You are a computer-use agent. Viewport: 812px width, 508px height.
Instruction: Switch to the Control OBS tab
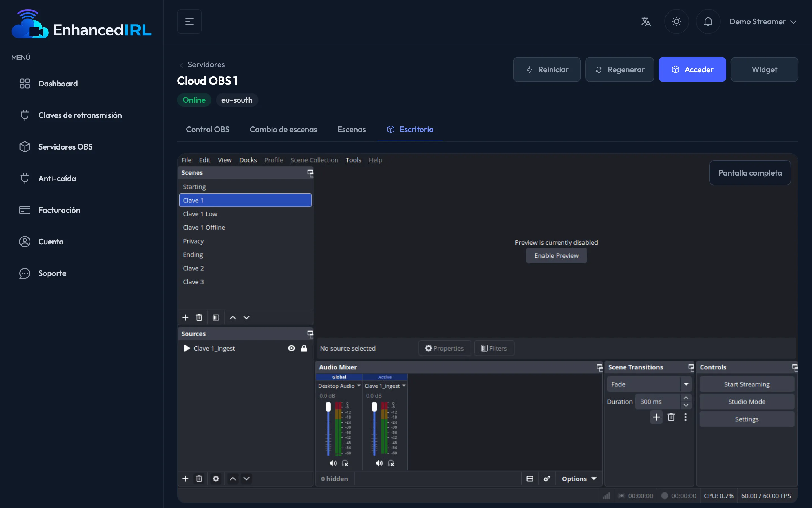(x=208, y=129)
